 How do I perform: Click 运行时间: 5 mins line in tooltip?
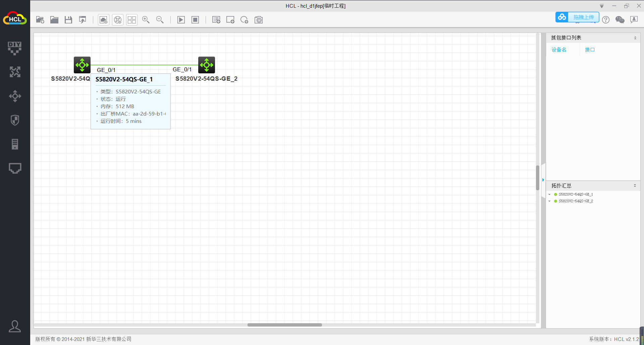tap(121, 121)
